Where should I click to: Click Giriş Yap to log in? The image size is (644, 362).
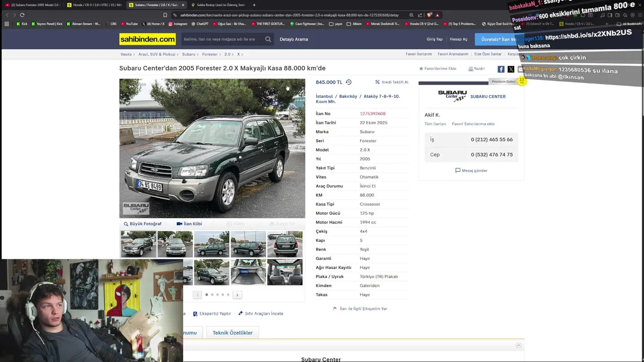click(x=435, y=39)
